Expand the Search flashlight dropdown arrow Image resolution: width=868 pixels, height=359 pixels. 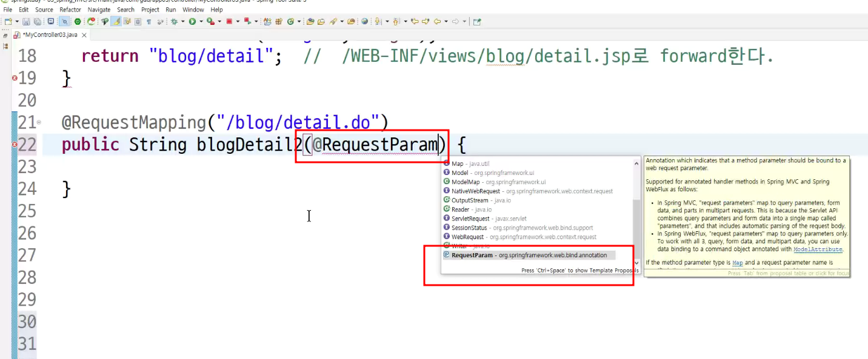(342, 21)
